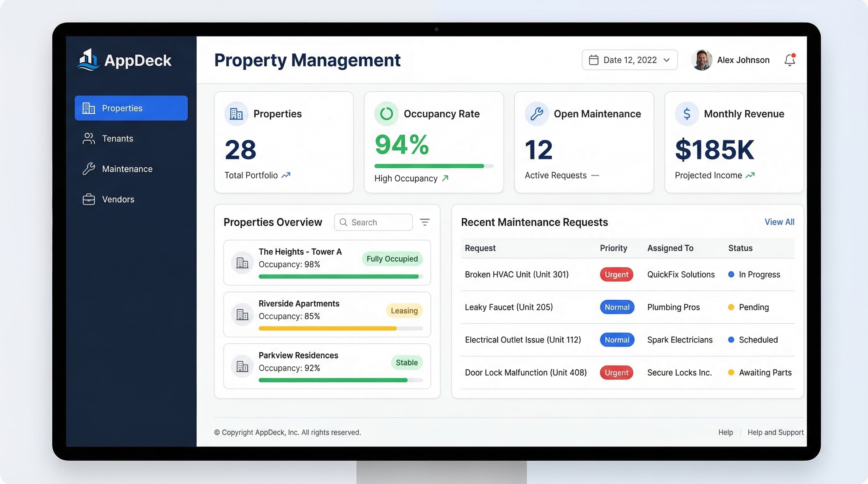
Task: Click the Properties card building icon
Action: 236,114
